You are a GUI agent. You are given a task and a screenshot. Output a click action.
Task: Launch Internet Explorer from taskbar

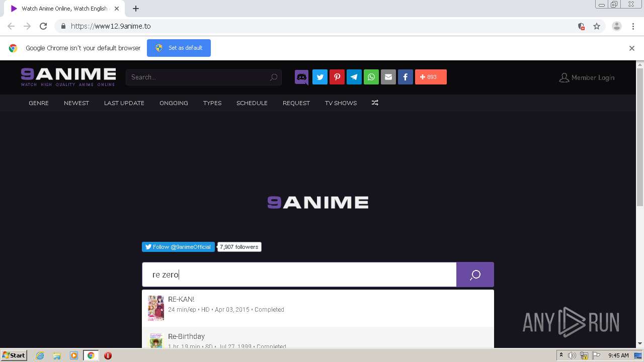point(40,355)
